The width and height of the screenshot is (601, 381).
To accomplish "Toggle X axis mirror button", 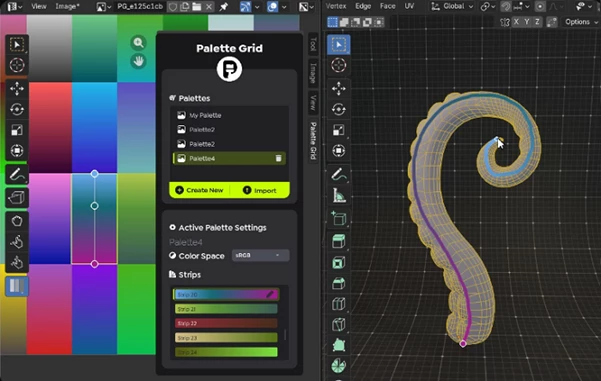I will coord(516,22).
